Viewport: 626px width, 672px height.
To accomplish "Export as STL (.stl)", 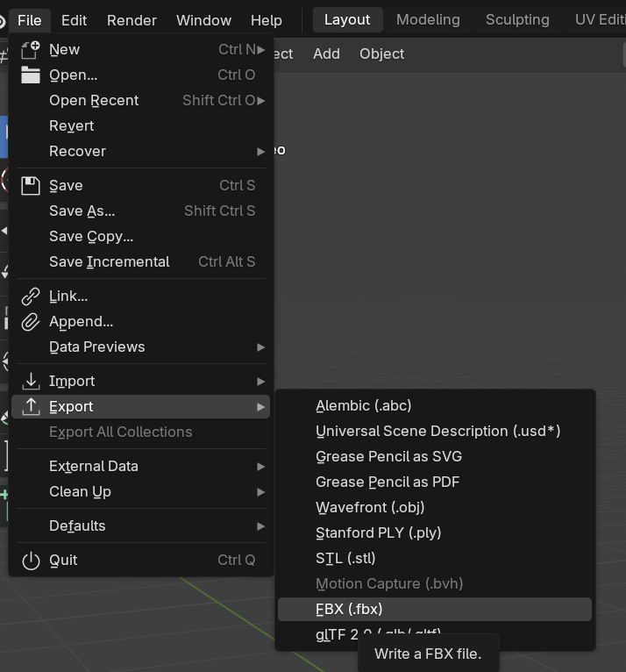I will 435,559.
